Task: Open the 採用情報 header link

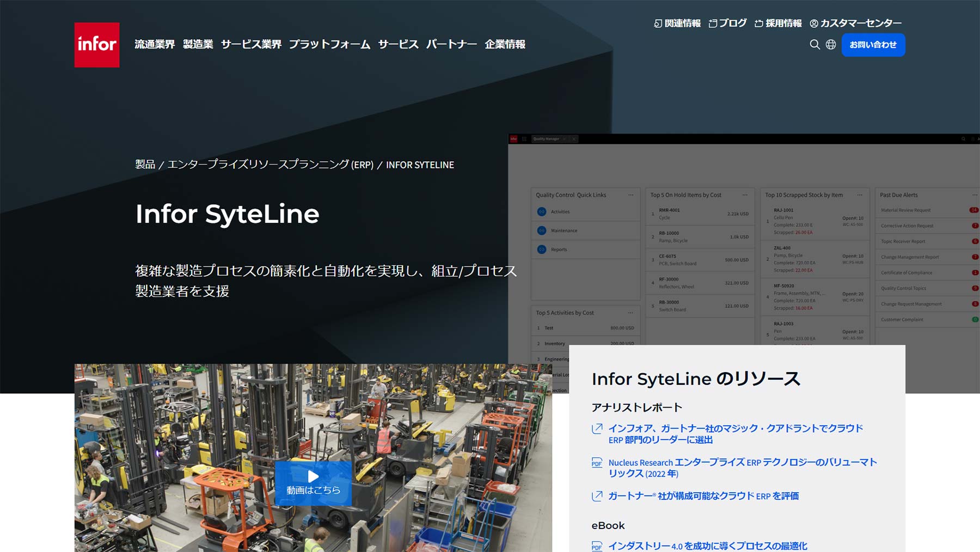Action: [778, 23]
